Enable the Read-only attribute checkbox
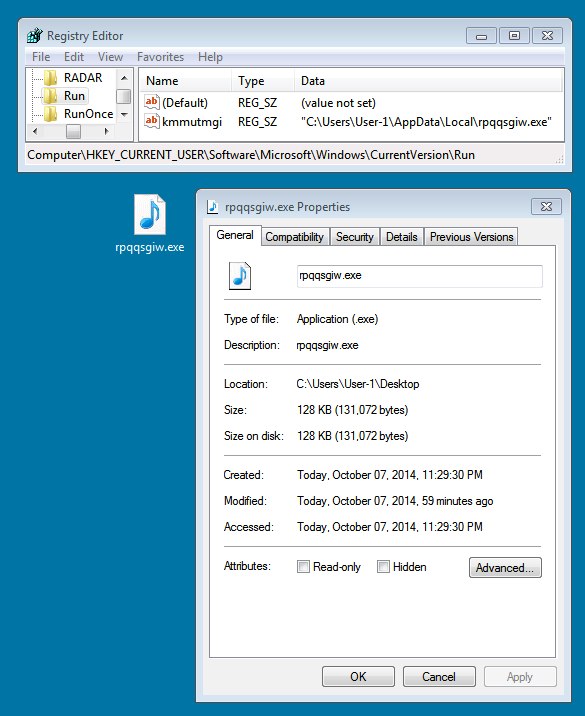The height and width of the screenshot is (716, 585). point(303,567)
